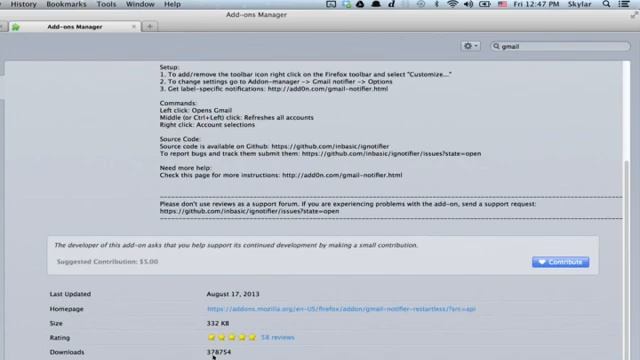The image size is (640, 360).
Task: Open the Tools menu
Action: [106, 4]
